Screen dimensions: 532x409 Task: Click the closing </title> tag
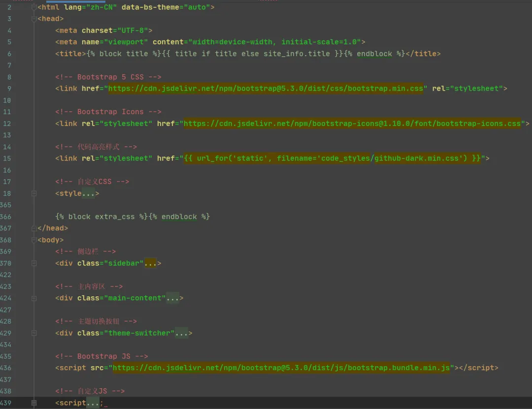[x=423, y=54]
